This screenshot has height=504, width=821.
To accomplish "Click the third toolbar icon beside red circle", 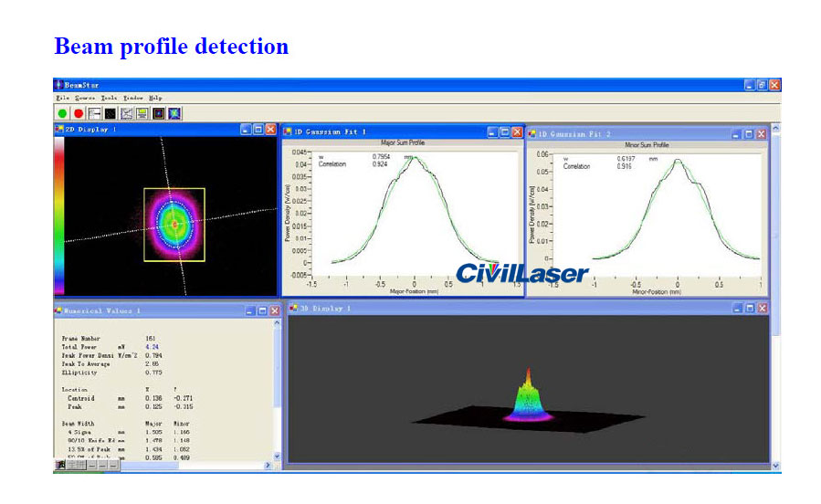I will pos(95,113).
